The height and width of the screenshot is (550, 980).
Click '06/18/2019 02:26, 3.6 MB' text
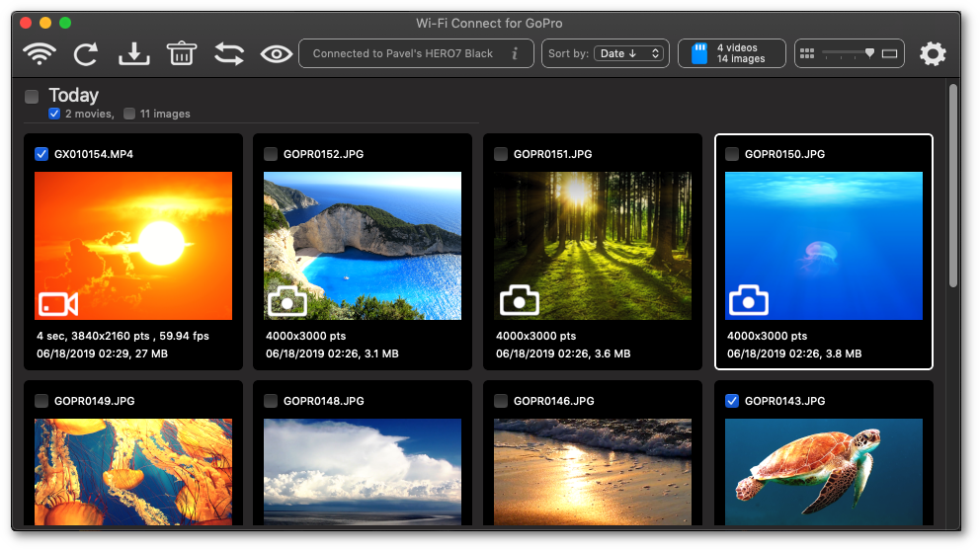[563, 354]
